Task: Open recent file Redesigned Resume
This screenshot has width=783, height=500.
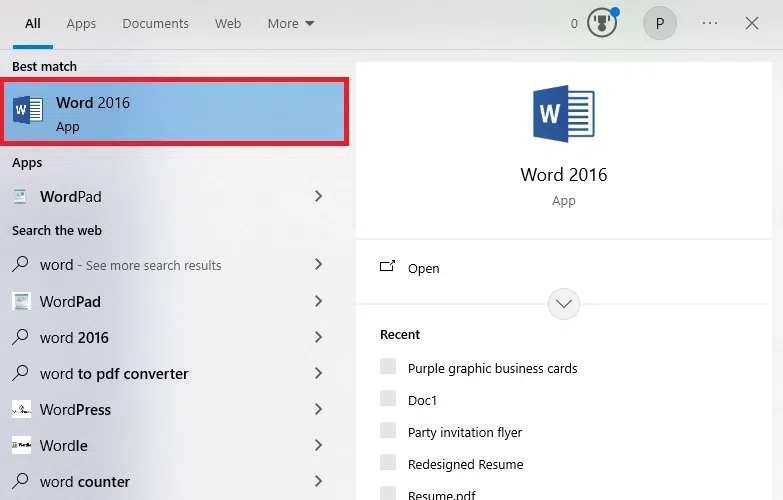Action: tap(465, 465)
